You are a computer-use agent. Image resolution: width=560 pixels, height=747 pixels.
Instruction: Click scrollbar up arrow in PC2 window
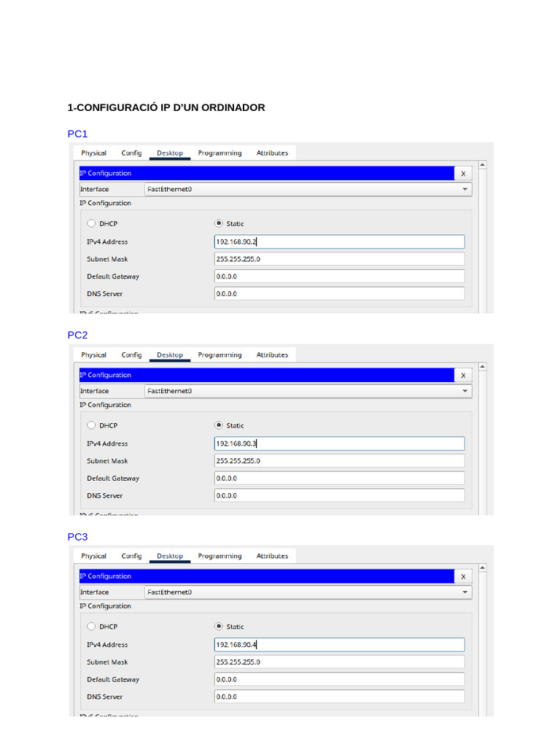click(483, 367)
